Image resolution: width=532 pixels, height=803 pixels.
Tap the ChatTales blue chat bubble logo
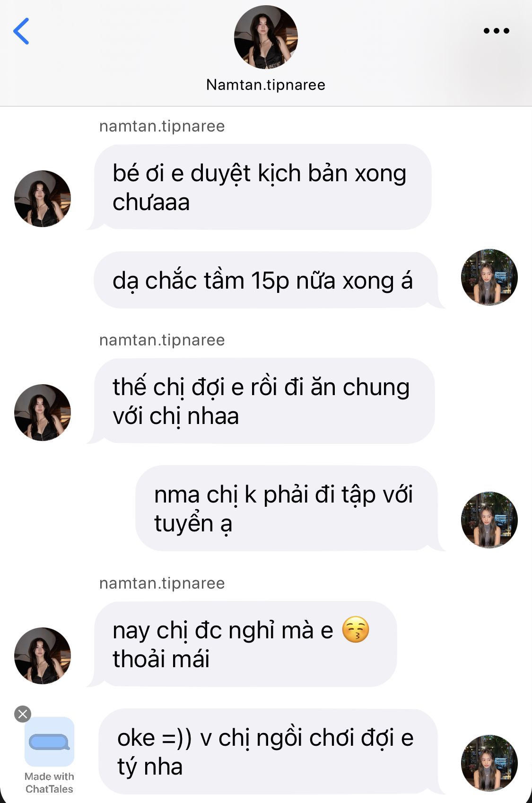tap(49, 741)
